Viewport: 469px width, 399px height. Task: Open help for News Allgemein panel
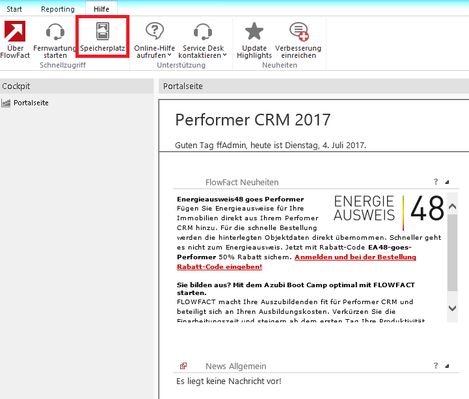[x=436, y=366]
